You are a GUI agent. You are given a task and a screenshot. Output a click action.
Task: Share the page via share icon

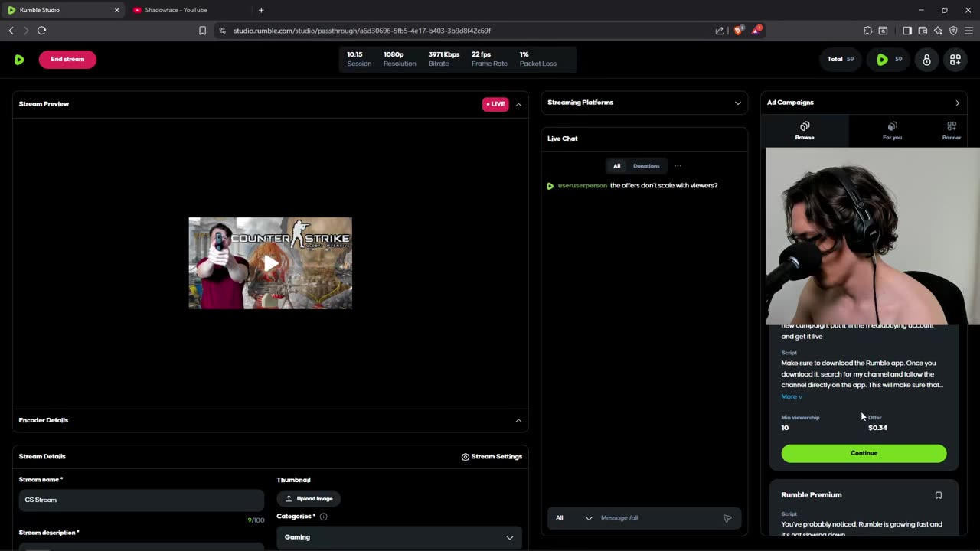(x=720, y=31)
